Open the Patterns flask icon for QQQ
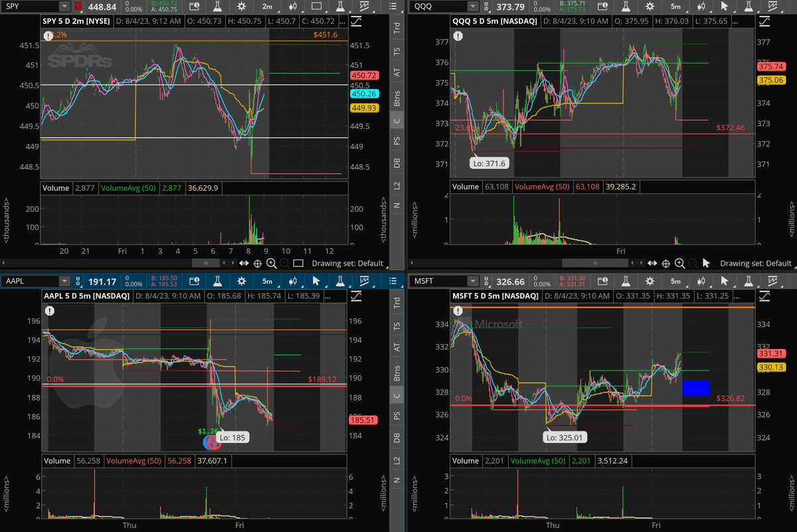This screenshot has width=797, height=532. pos(747,7)
